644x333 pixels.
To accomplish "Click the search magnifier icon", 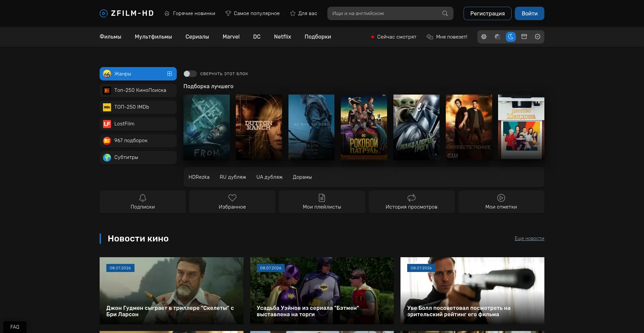I will tap(445, 13).
